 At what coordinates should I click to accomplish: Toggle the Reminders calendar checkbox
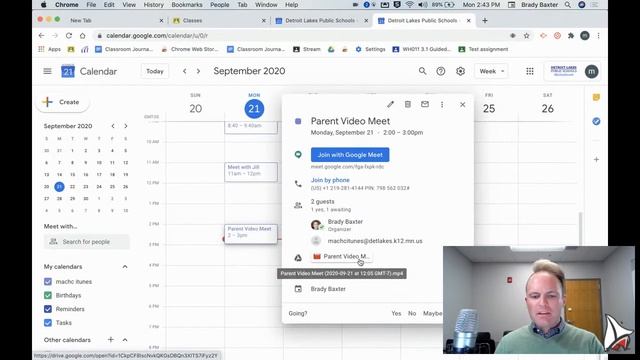(48, 309)
